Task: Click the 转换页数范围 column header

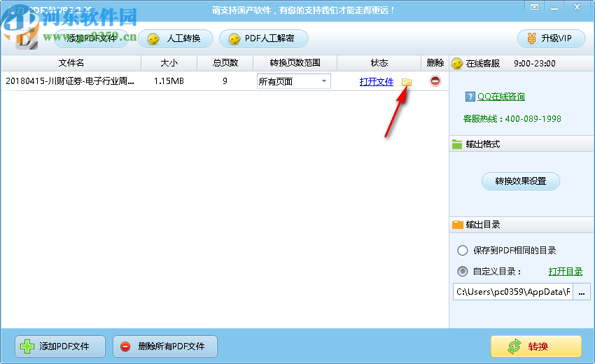Action: pos(295,63)
